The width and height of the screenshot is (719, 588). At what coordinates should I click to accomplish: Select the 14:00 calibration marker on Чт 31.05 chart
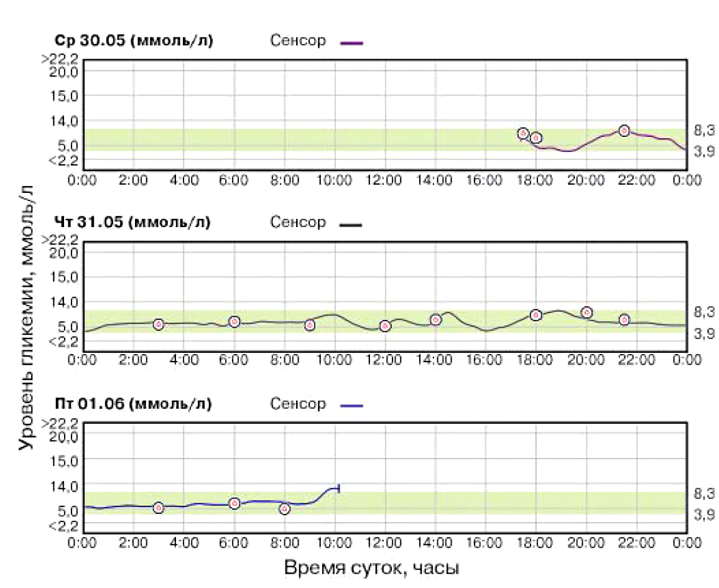[435, 320]
